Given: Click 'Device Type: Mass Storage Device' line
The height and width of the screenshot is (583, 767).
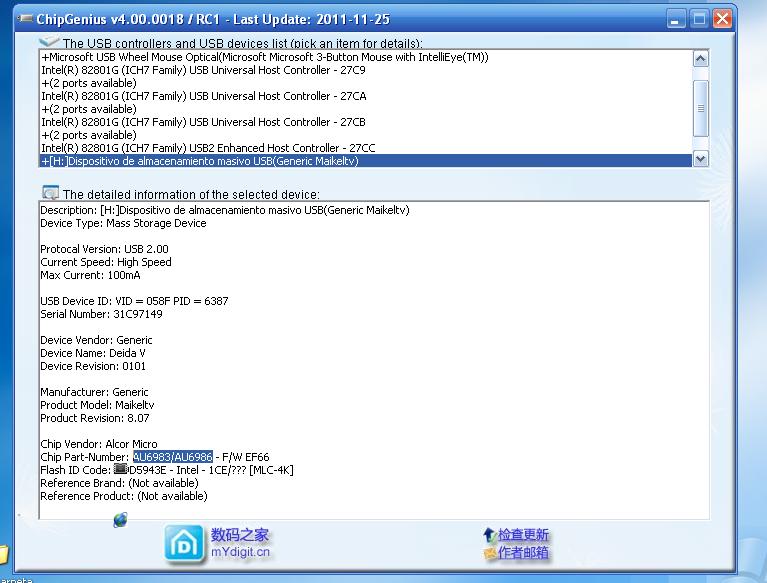Looking at the screenshot, I should click(x=123, y=223).
